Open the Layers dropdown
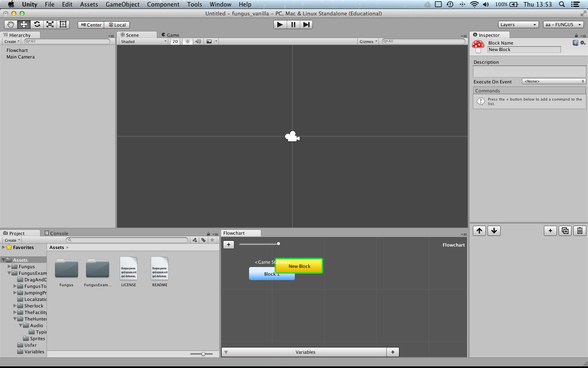The height and width of the screenshot is (368, 588). point(519,25)
